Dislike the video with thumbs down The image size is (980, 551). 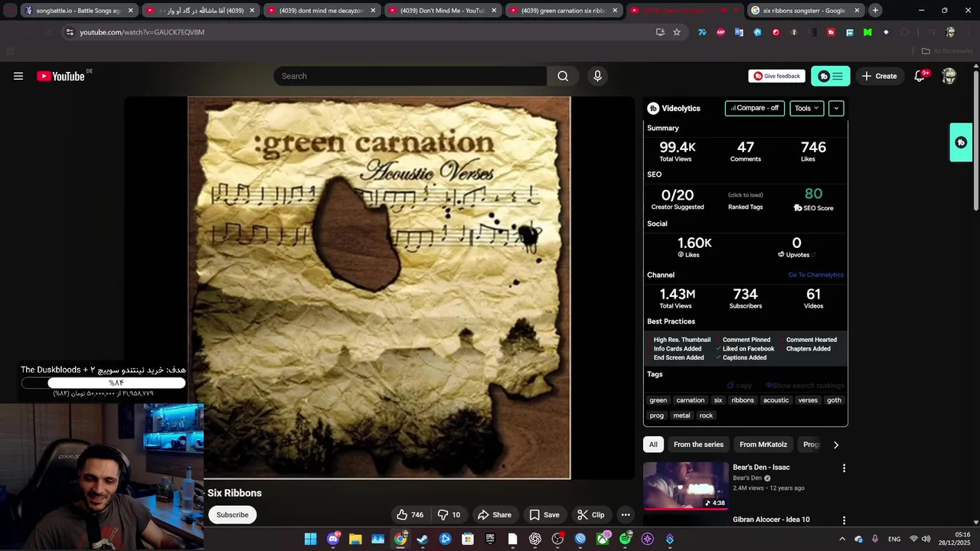(449, 515)
